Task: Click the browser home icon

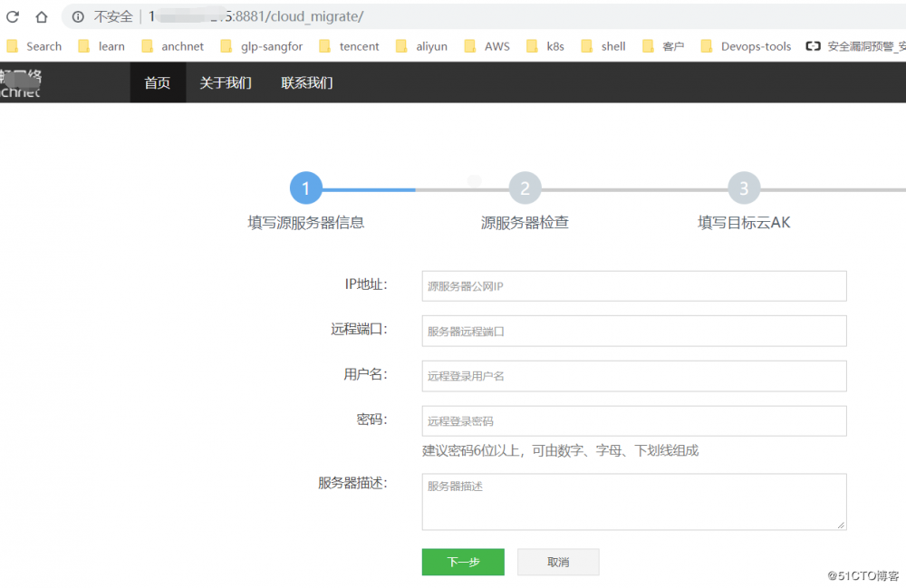Action: click(40, 16)
